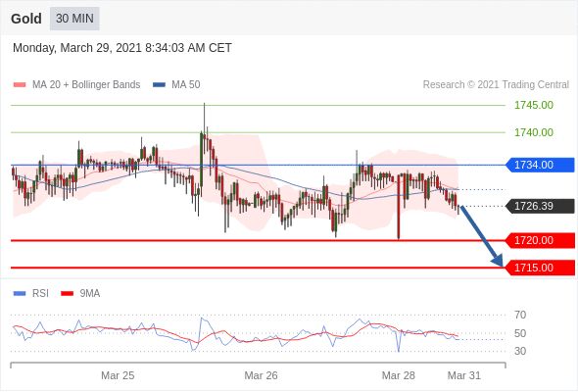
Task: Click the blue MA 50 color swatch
Action: click(x=160, y=85)
